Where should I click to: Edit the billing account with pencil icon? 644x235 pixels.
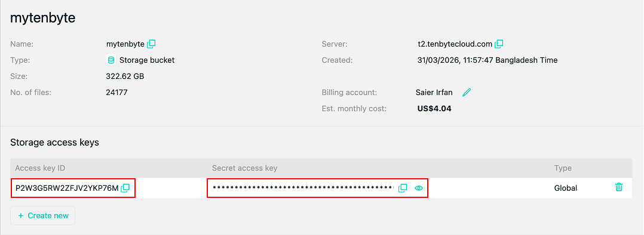coord(466,93)
